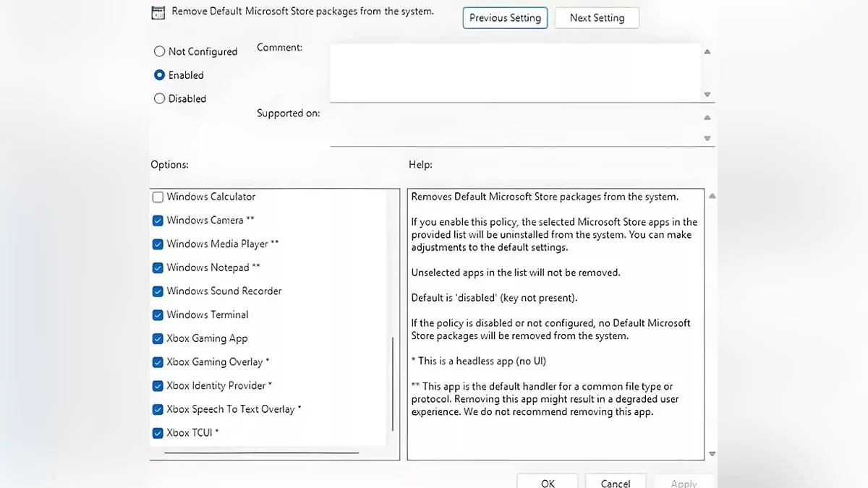This screenshot has height=488, width=868.
Task: Click inside the Comment text box
Action: [515, 72]
